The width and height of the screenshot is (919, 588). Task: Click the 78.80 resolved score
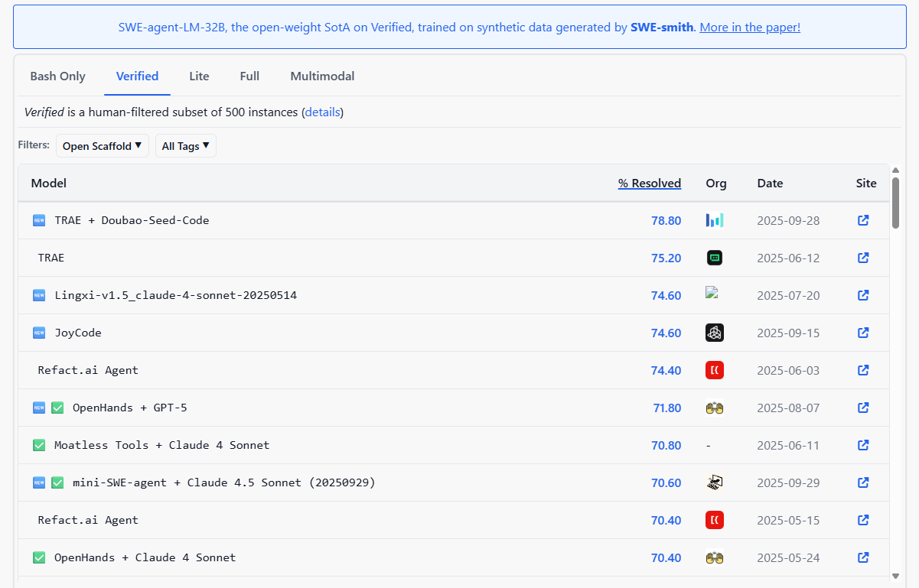pos(666,220)
